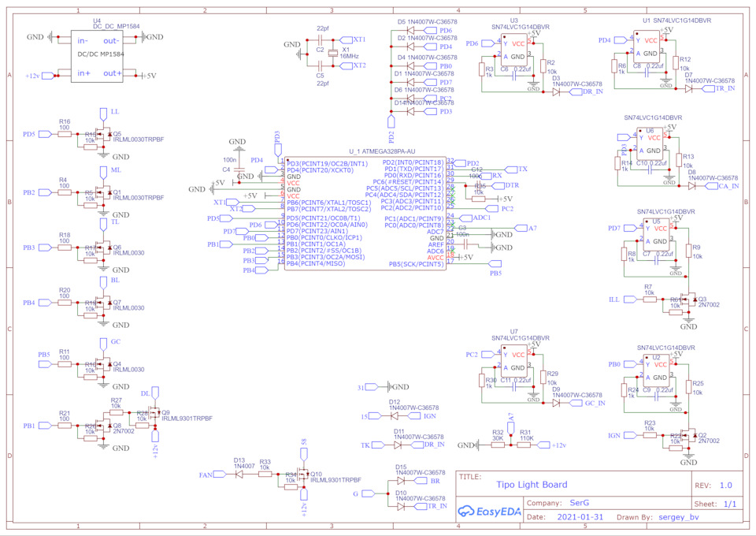The image size is (756, 536).
Task: Click the BR net port
Action: pos(421,481)
